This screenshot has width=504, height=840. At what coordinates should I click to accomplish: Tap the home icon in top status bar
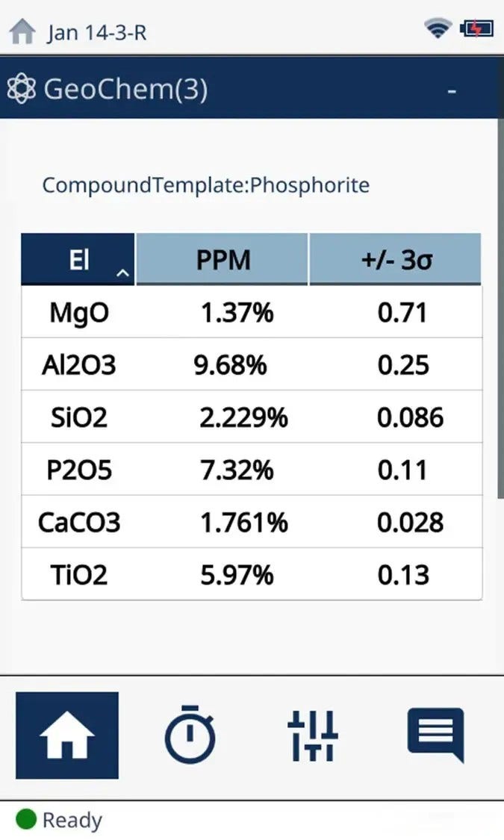coord(22,31)
